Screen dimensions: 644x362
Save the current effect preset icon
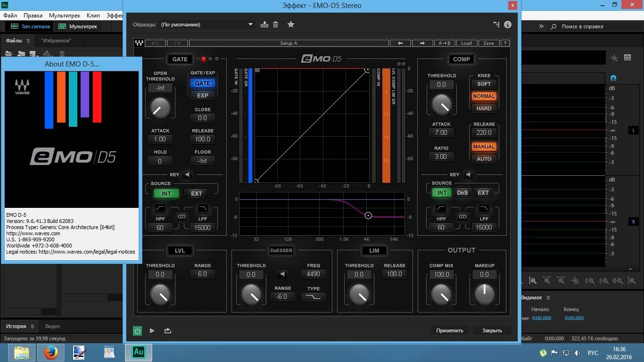264,25
